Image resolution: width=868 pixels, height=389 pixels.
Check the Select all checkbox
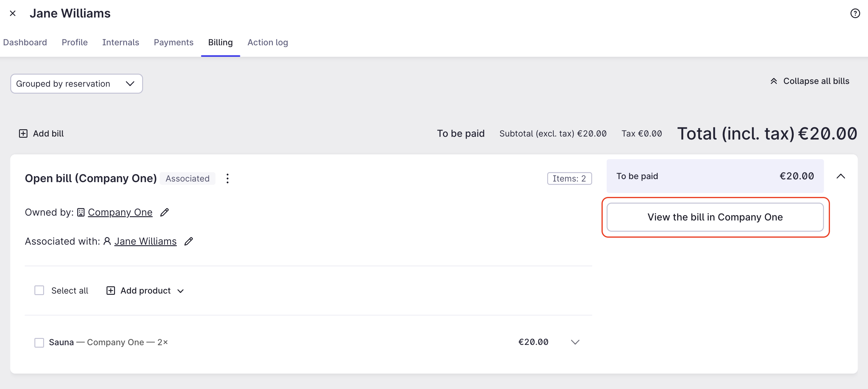click(39, 290)
